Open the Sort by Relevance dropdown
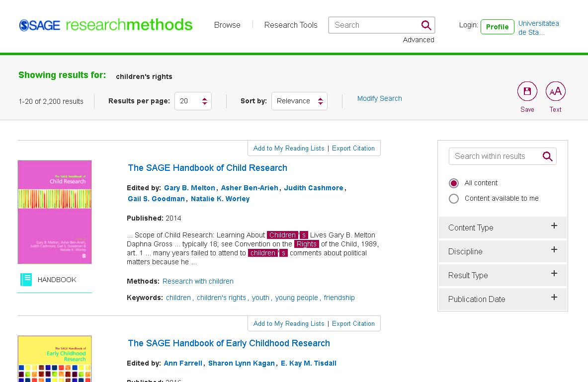The height and width of the screenshot is (382, 588). [299, 101]
